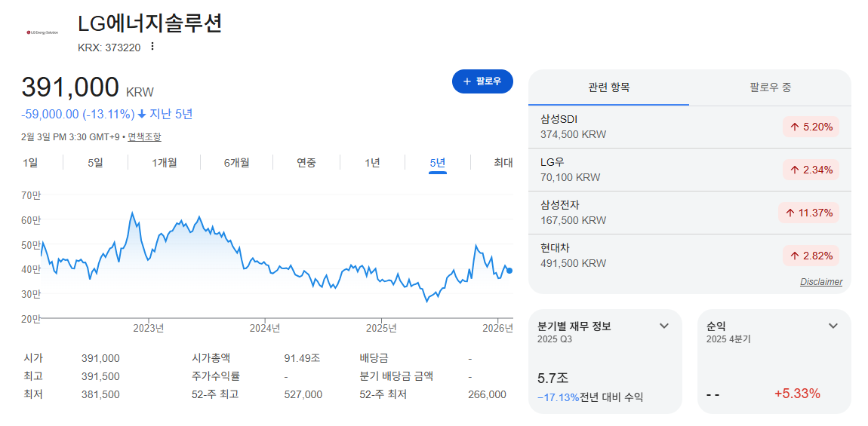Click the LG에너지솔루션 company title
Viewport: 868px width, 426px height.
pos(150,24)
